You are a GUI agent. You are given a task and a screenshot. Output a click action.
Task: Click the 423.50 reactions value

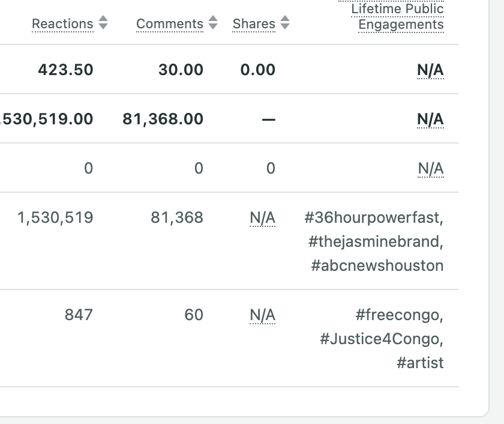65,70
